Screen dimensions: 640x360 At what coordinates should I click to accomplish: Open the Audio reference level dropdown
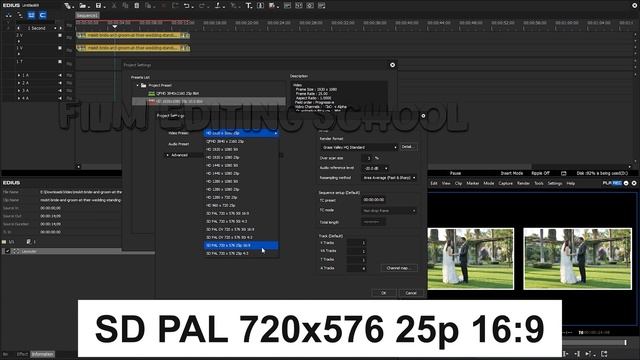click(375, 168)
